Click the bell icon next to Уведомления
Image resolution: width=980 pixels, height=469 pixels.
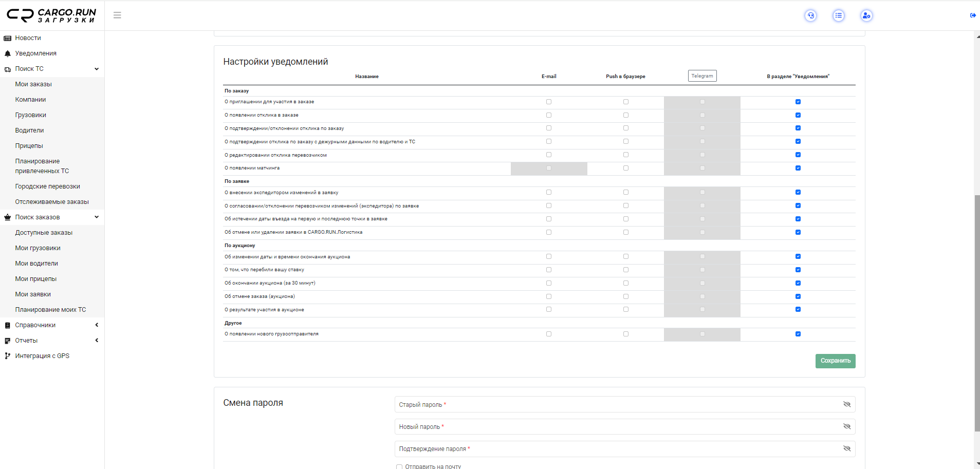(8, 53)
